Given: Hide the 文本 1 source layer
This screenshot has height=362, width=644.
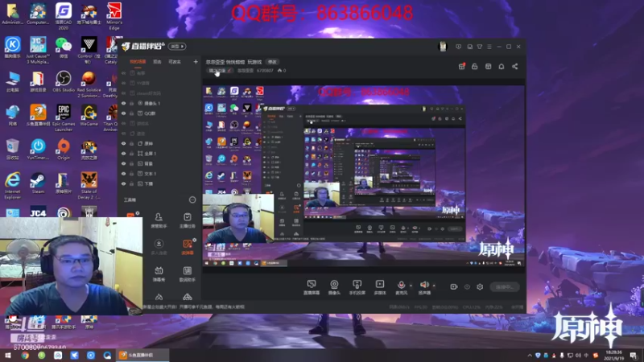Looking at the screenshot, I should pos(124,174).
